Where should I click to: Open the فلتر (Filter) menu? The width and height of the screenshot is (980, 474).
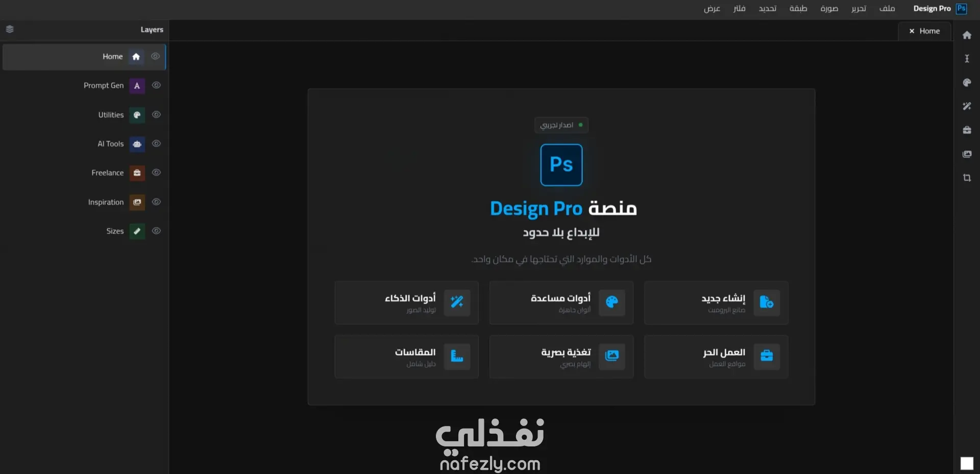[739, 8]
